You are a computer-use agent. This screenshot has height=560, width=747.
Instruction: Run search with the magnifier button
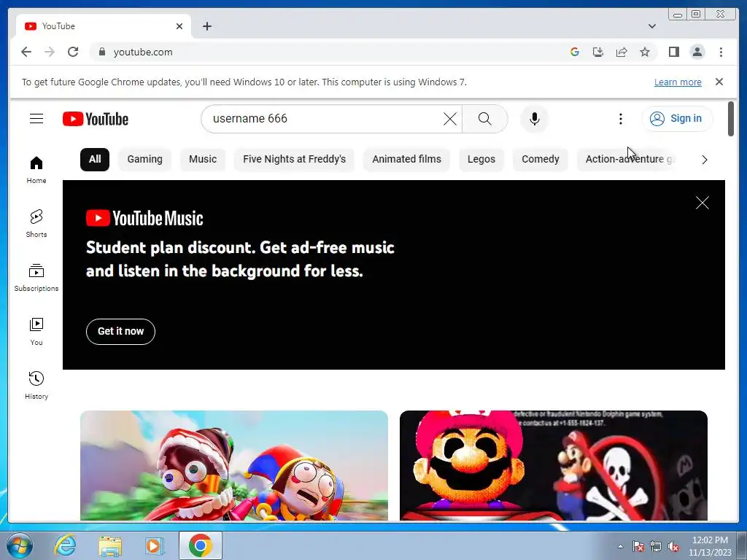[484, 119]
